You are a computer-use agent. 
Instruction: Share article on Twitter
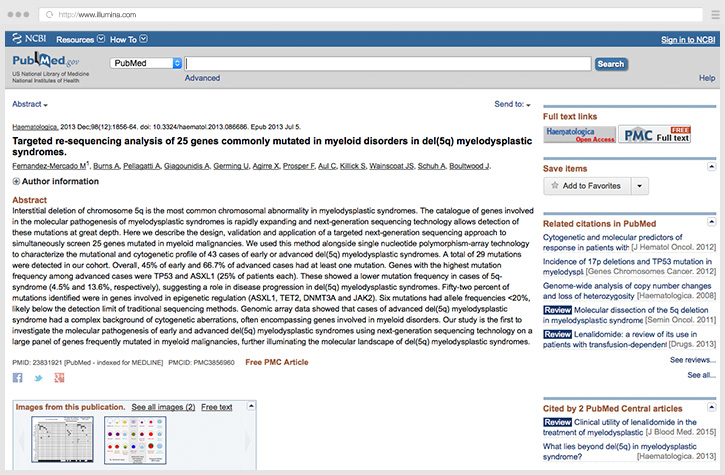pos(39,378)
